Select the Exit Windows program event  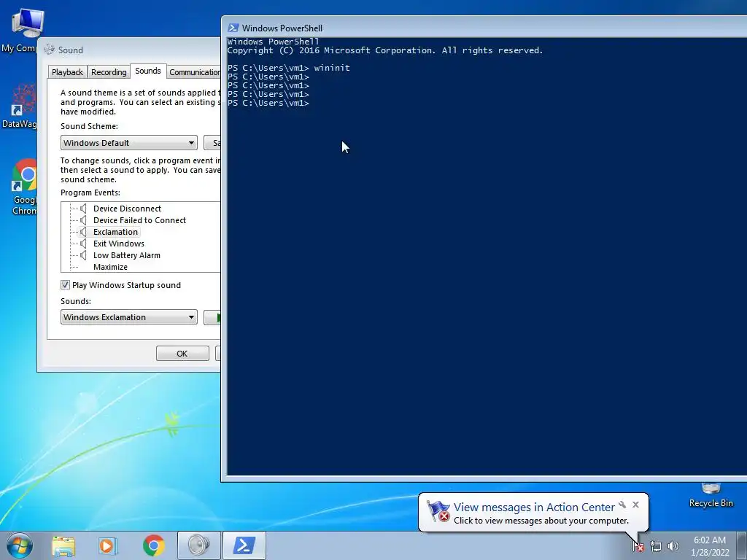pyautogui.click(x=119, y=244)
